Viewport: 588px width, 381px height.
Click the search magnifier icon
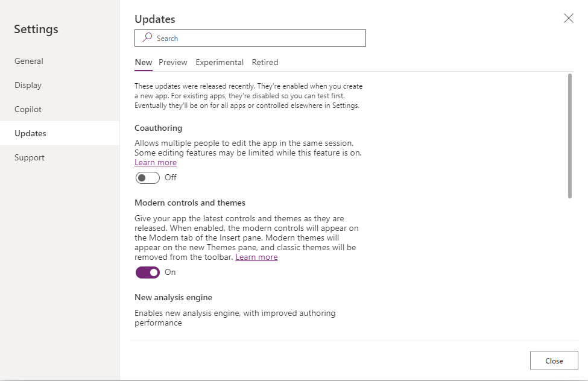pyautogui.click(x=147, y=38)
